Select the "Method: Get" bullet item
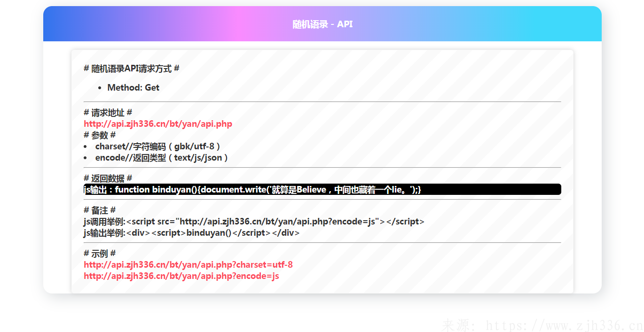This screenshot has height=332, width=644. coord(134,87)
